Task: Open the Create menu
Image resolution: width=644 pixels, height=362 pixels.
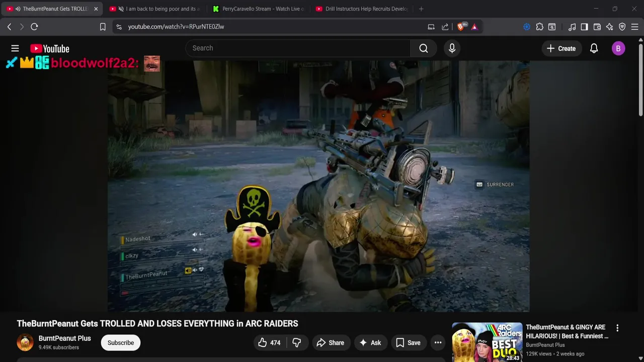Action: 561,48
